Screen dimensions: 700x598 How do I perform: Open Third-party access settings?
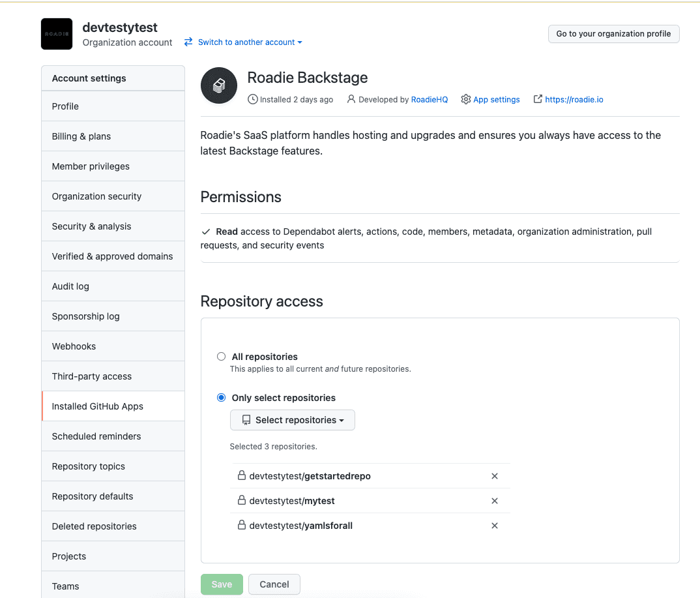113,376
